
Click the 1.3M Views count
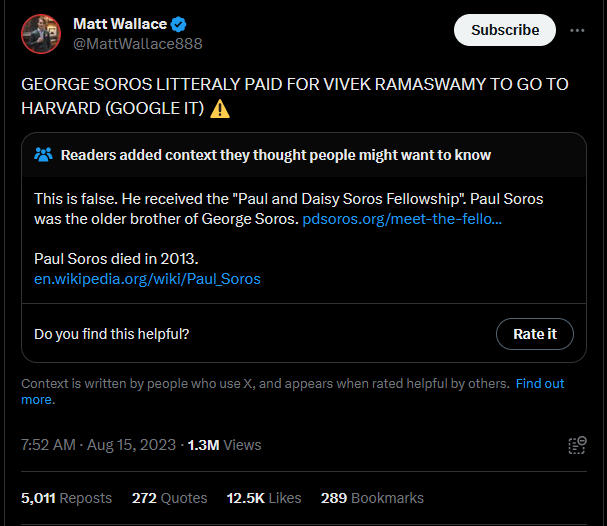[225, 445]
